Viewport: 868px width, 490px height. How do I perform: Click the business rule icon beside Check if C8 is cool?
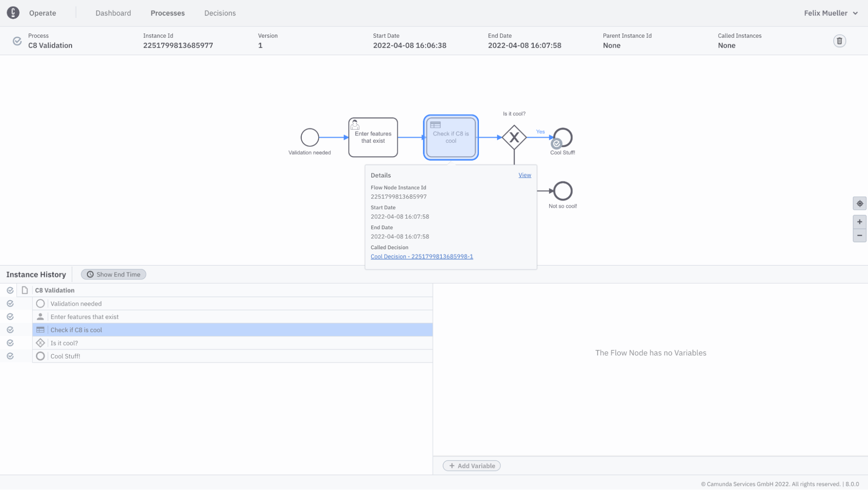40,329
